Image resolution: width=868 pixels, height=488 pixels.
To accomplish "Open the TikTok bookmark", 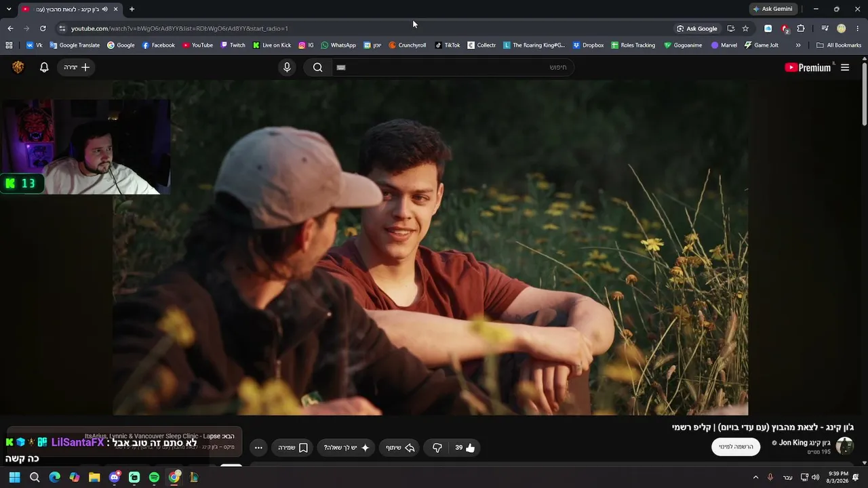I will [x=447, y=45].
